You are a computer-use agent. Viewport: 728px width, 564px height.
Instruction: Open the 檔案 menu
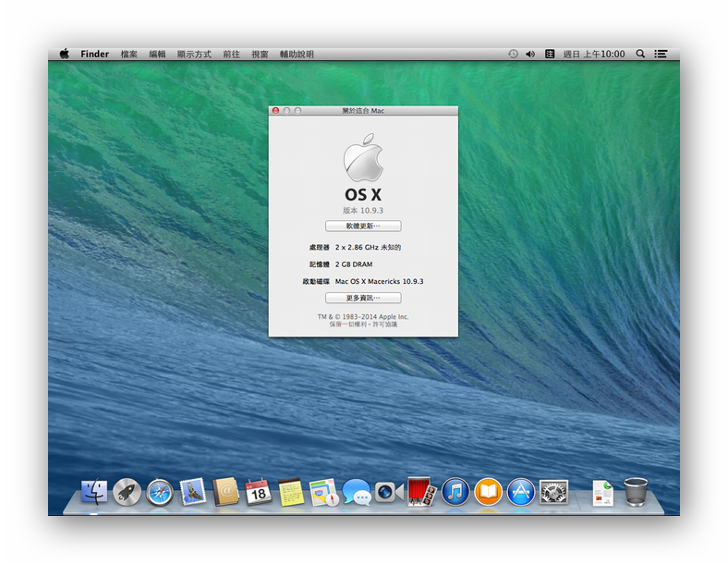pyautogui.click(x=129, y=55)
